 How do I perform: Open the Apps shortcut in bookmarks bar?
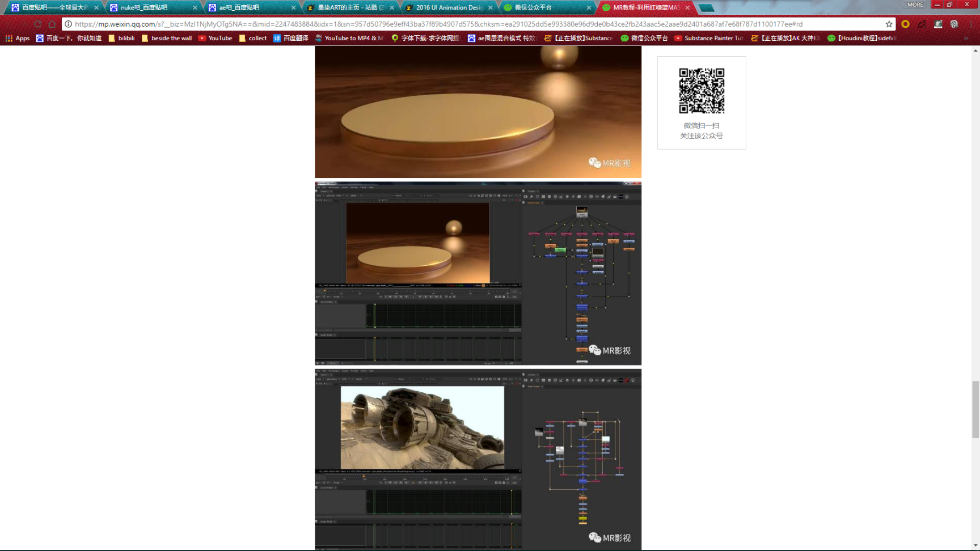[x=17, y=38]
